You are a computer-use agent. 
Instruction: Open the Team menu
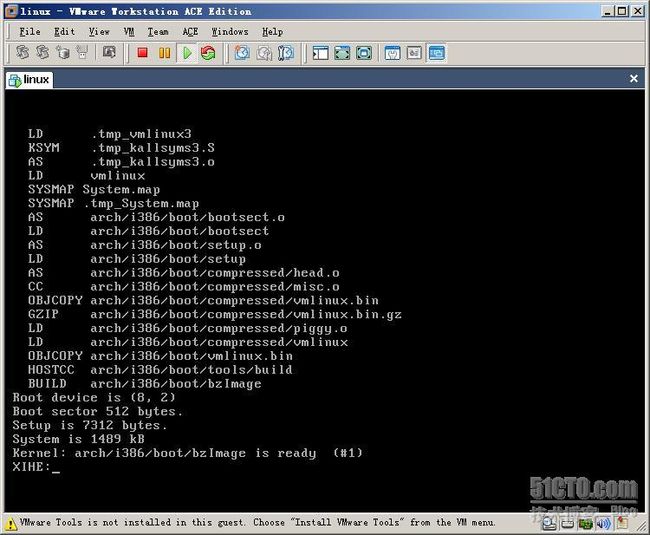click(158, 31)
